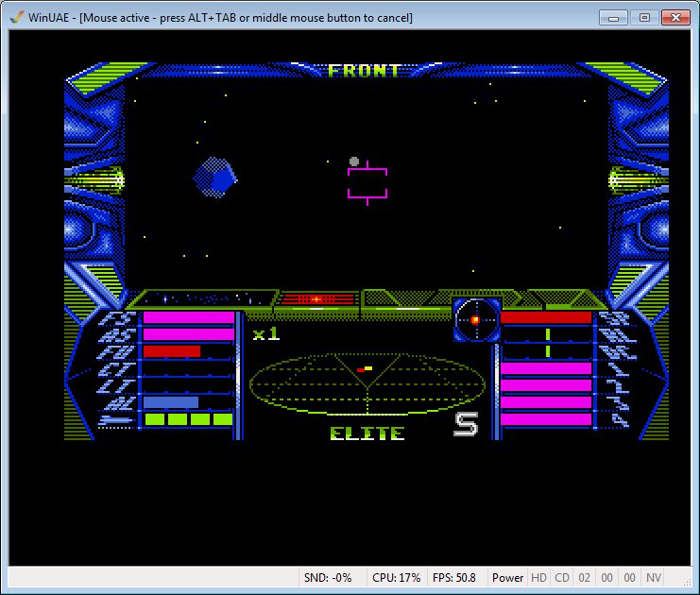700x595 pixels.
Task: Click the small gray planet dot
Action: 354,161
